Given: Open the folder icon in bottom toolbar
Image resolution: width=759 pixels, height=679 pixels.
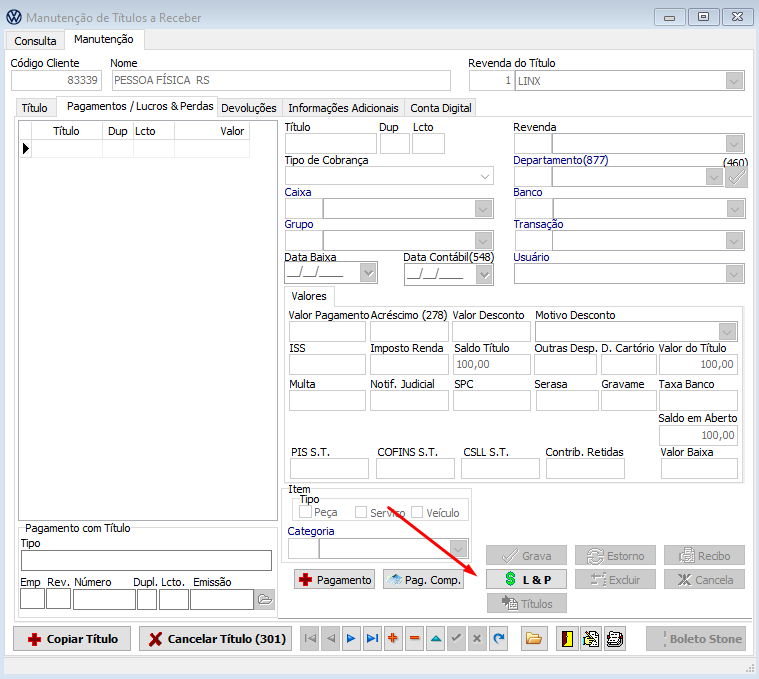Looking at the screenshot, I should (533, 639).
